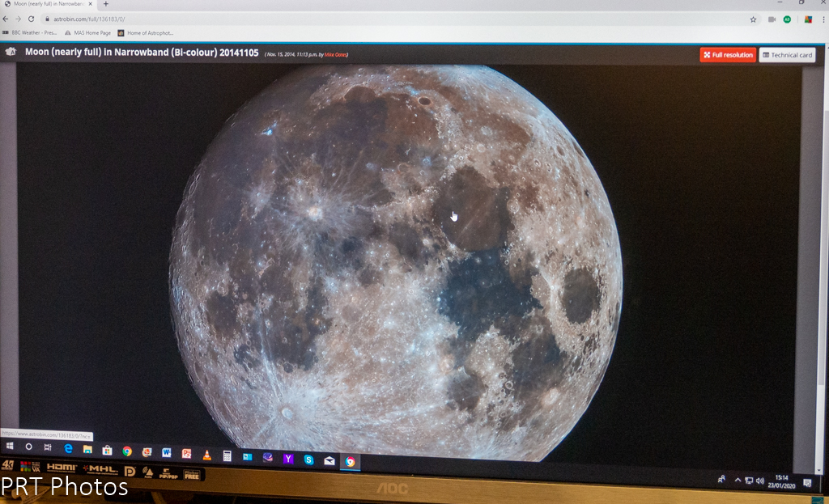829x504 pixels.
Task: Open the BBC Weather bookmark
Action: coord(30,33)
